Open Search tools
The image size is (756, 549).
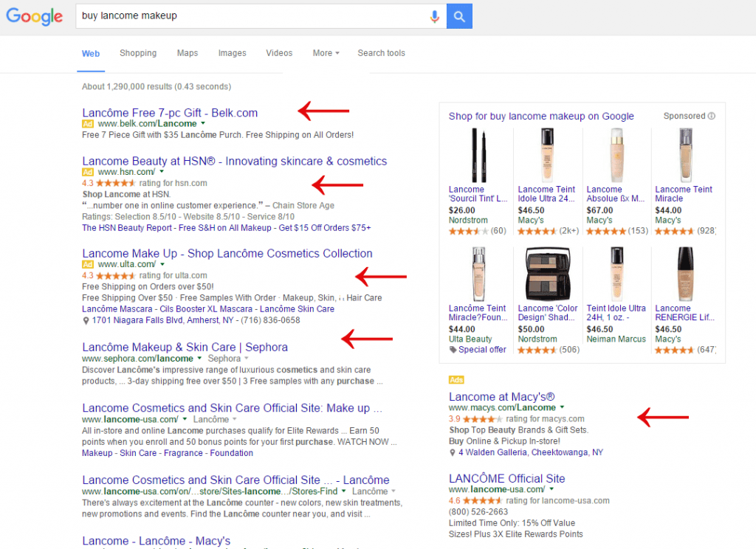tap(382, 53)
